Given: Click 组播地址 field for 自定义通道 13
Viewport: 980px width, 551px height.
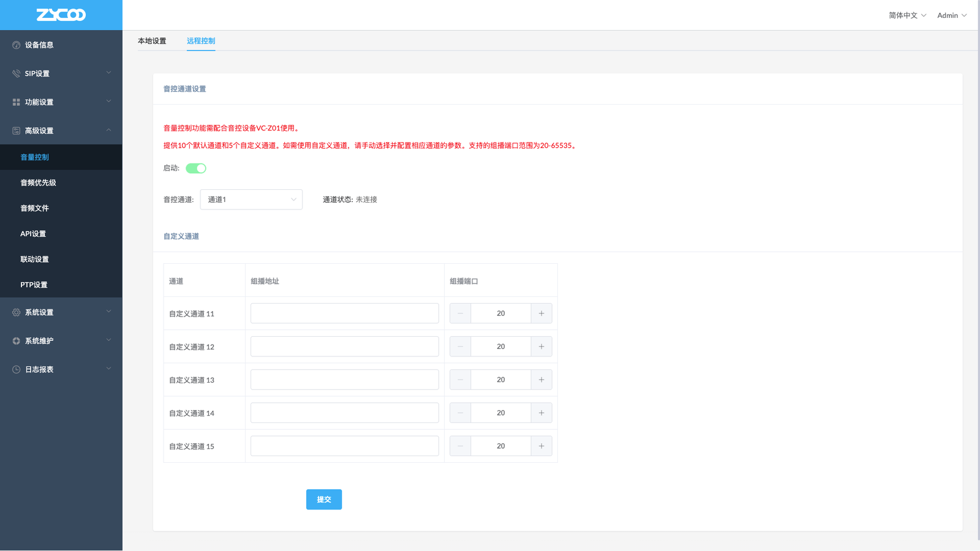Looking at the screenshot, I should point(344,380).
